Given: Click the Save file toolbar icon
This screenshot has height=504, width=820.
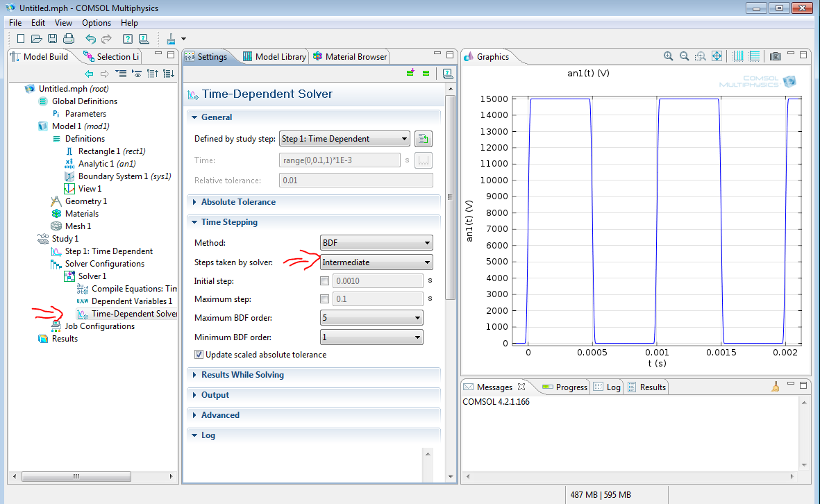Looking at the screenshot, I should 52,39.
